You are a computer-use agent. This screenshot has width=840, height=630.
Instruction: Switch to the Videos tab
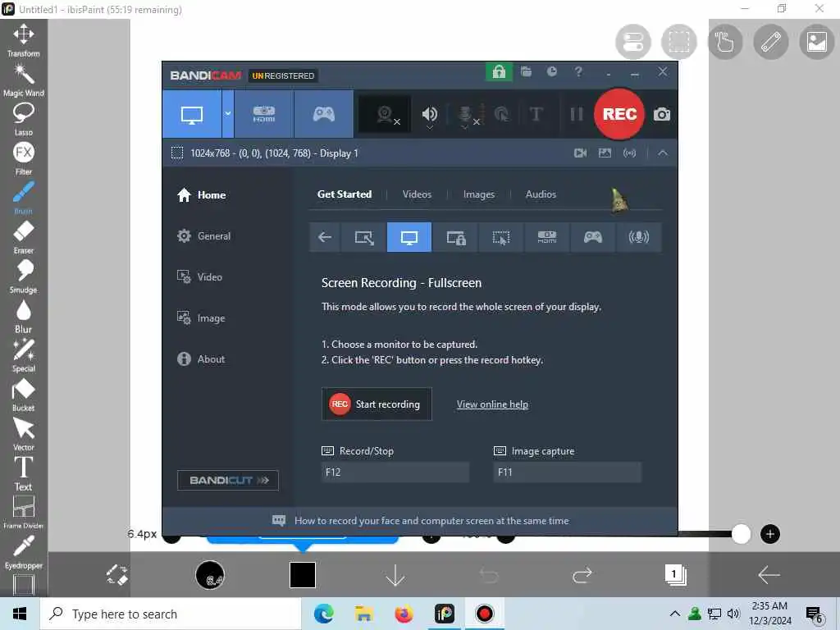pos(417,194)
